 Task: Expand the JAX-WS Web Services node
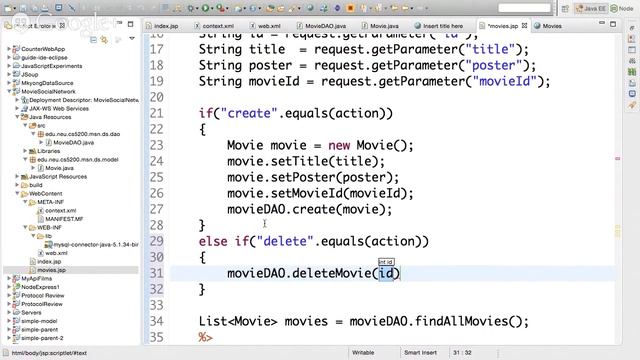click(x=17, y=109)
